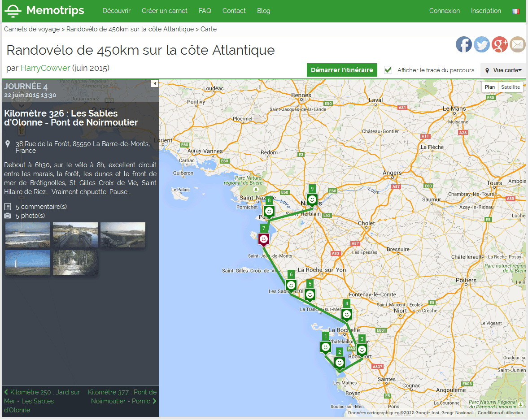528x420 pixels.
Task: Switch the map to Plan view
Action: click(x=489, y=87)
